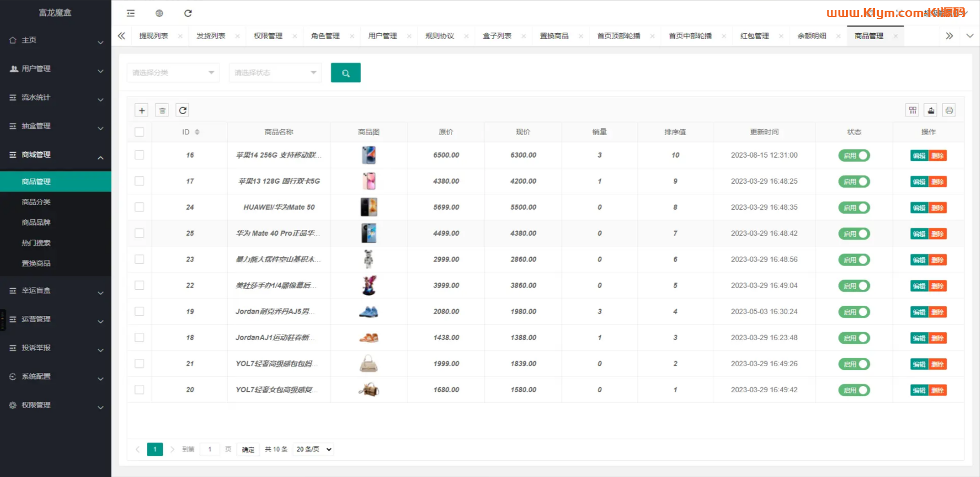Click the add new product plus icon
Screen dimensions: 980x477
coord(142,111)
